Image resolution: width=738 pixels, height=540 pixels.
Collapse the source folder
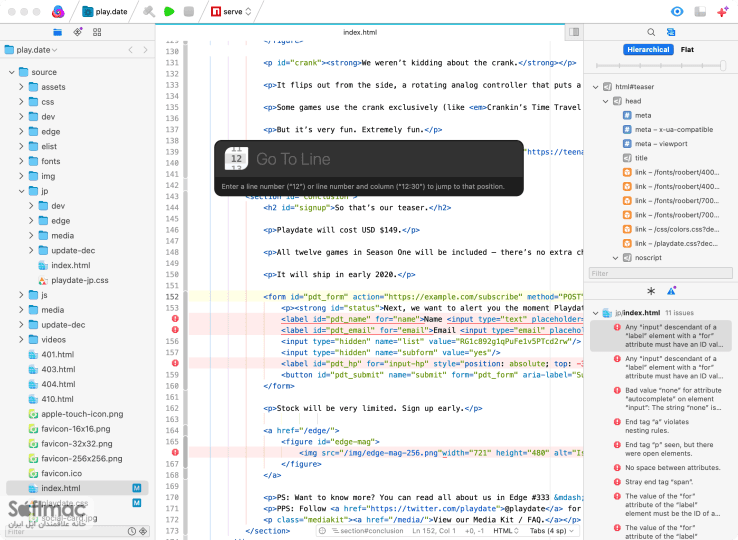(12, 72)
